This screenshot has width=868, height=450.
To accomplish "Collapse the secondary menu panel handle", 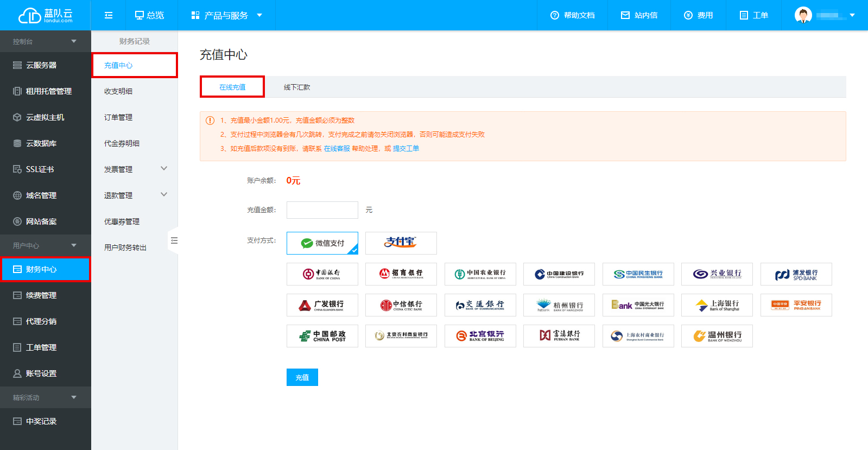I will (174, 240).
